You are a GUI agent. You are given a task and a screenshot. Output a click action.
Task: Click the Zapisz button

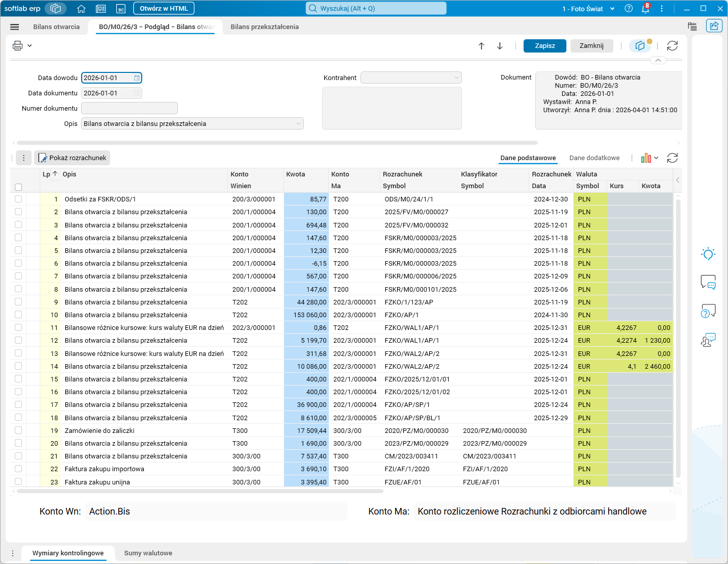point(545,46)
